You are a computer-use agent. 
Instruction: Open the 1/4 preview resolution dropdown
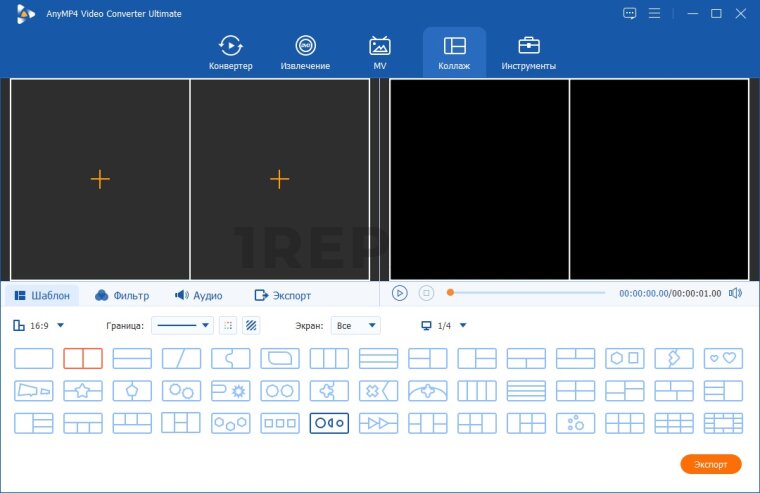pos(444,325)
